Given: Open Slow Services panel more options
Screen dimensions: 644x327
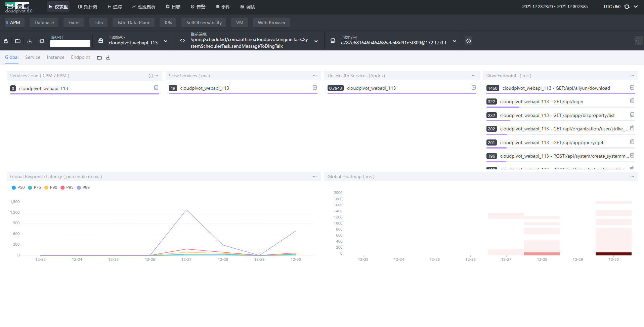Looking at the screenshot, I should click(x=315, y=76).
